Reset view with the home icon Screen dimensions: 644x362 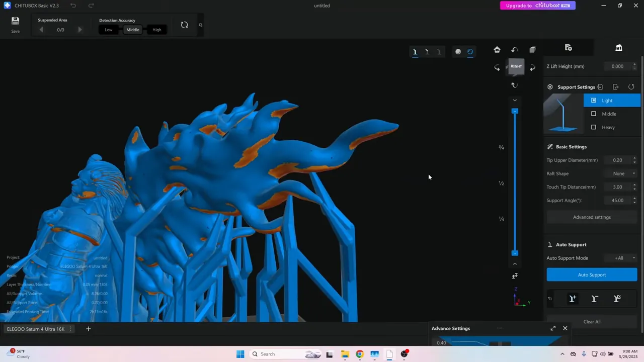click(497, 50)
